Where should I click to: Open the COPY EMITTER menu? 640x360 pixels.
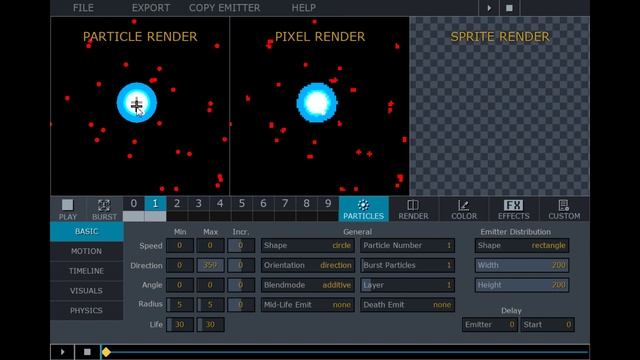pyautogui.click(x=224, y=8)
